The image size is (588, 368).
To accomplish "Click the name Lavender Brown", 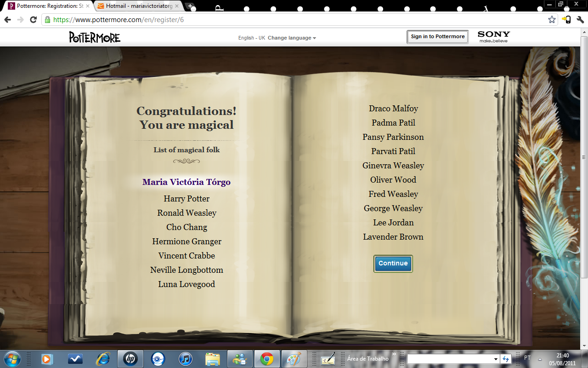I will pos(393,237).
